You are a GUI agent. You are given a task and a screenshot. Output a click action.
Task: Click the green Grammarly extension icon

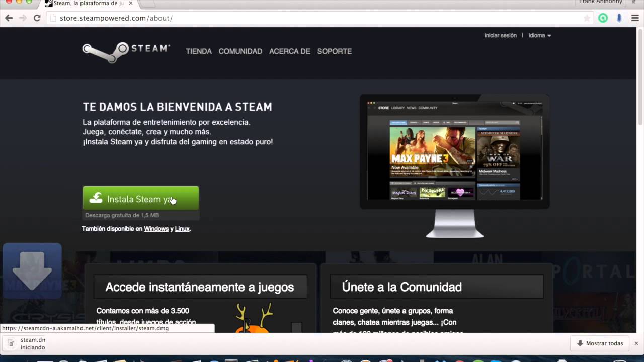click(603, 18)
